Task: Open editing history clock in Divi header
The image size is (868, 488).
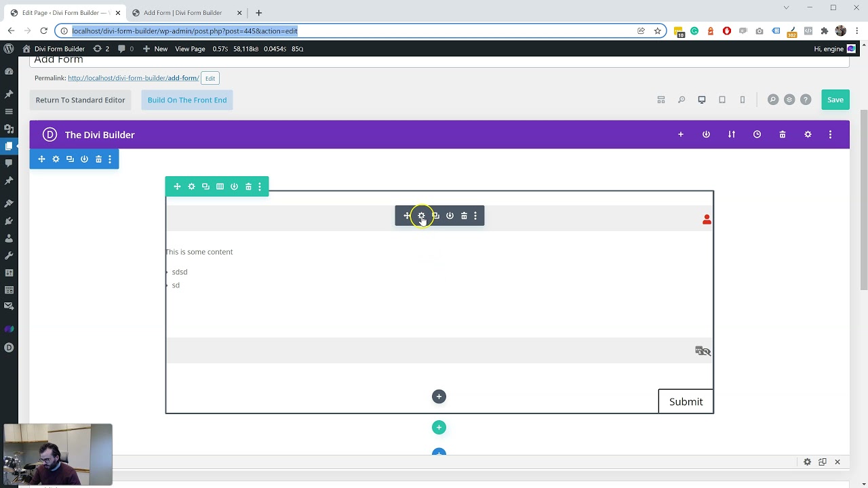Action: (x=757, y=134)
